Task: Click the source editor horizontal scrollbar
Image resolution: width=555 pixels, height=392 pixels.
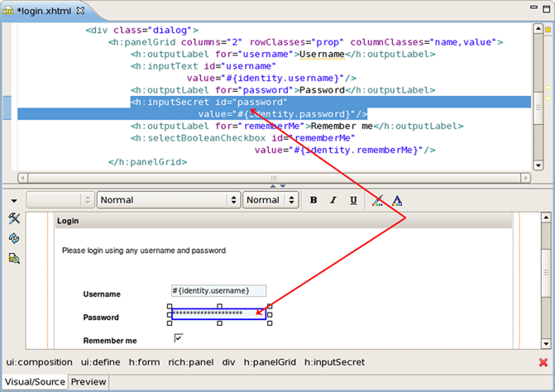Action: click(273, 178)
